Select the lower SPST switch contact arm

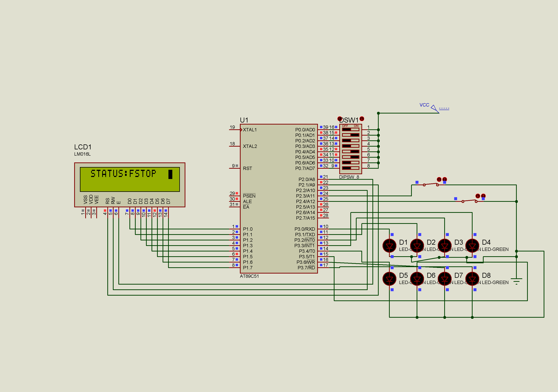coord(469,201)
